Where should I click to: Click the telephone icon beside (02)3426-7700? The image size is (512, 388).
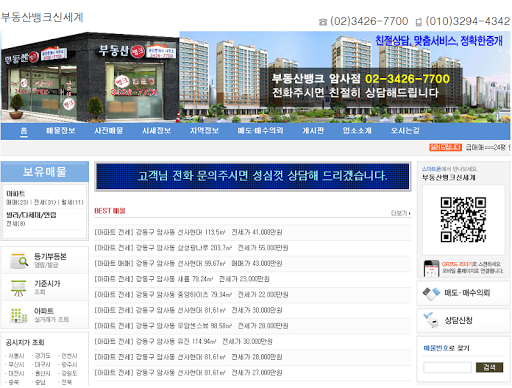click(323, 22)
